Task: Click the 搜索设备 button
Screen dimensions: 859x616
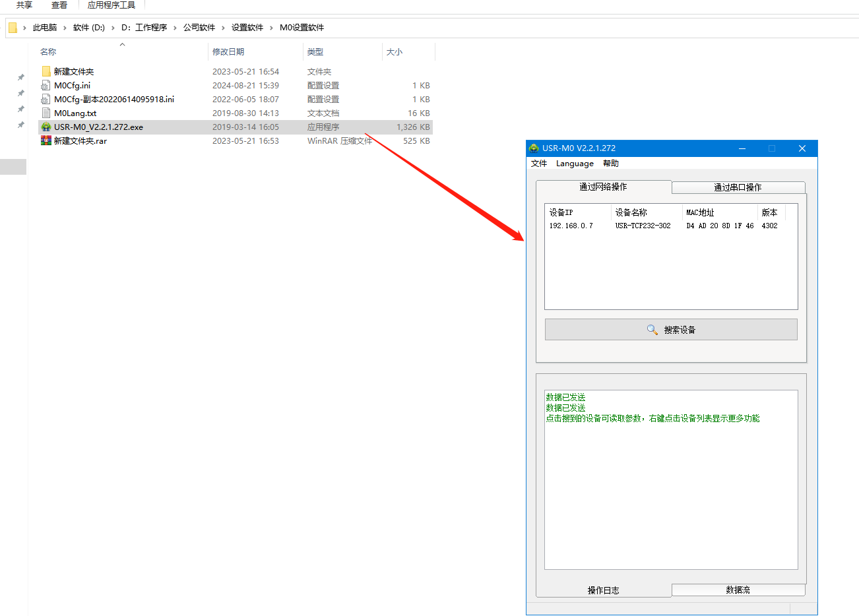Action: tap(671, 330)
